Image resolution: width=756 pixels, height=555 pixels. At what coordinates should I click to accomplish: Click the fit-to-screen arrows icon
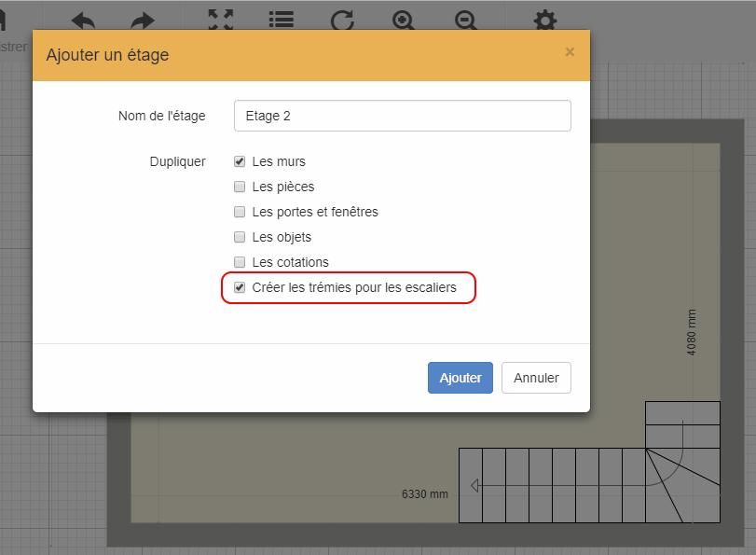pyautogui.click(x=221, y=20)
